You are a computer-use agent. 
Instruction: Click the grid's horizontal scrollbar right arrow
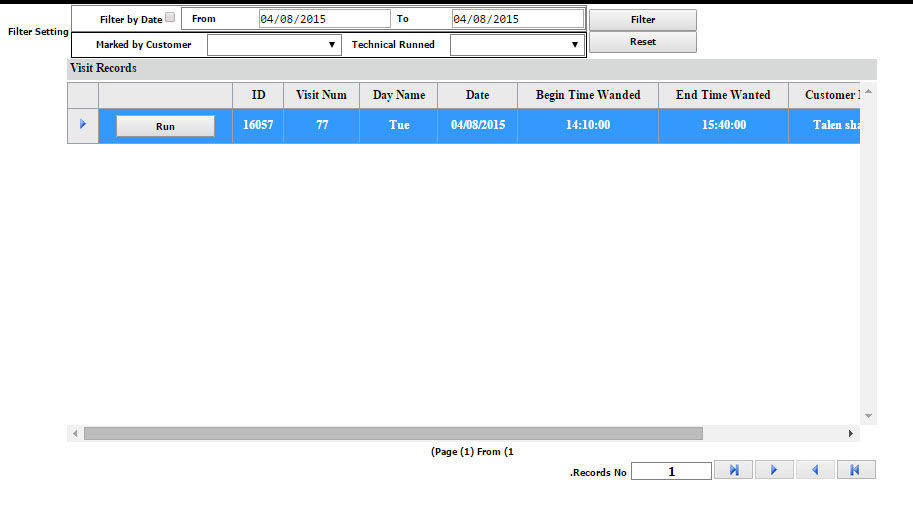coord(851,433)
